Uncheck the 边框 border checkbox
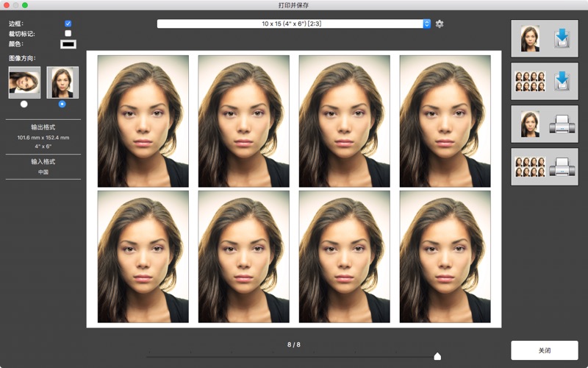This screenshot has width=588, height=368. [x=68, y=24]
